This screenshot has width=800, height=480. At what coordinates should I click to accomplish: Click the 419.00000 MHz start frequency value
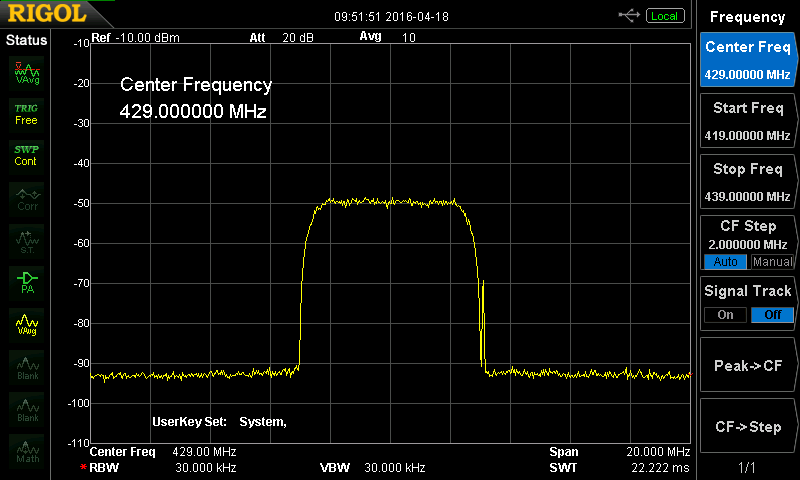(x=747, y=136)
